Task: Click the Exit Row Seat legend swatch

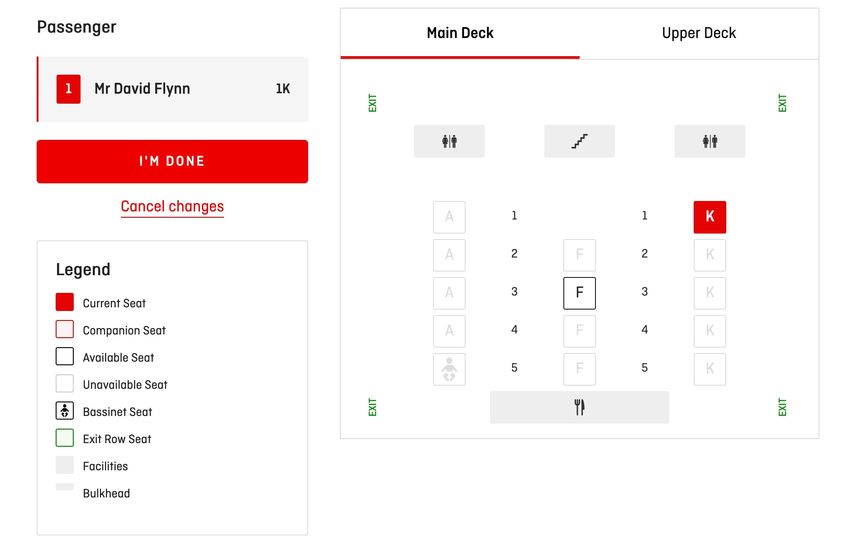Action: [65, 438]
